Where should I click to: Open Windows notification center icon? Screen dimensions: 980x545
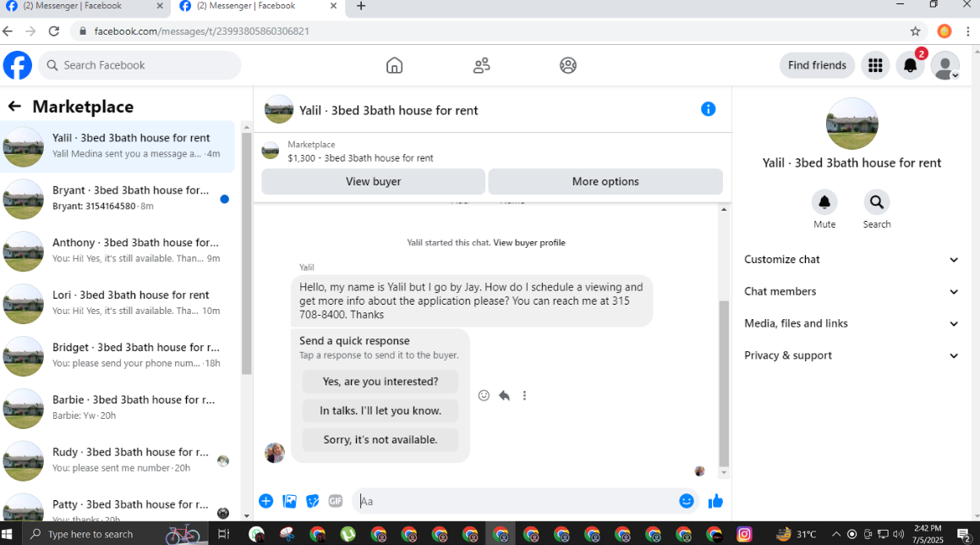click(963, 534)
